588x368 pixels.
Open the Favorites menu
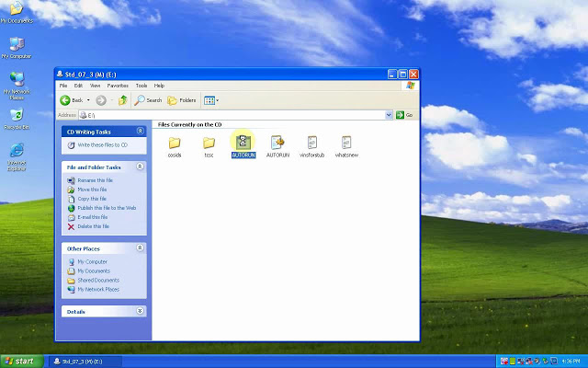(118, 86)
